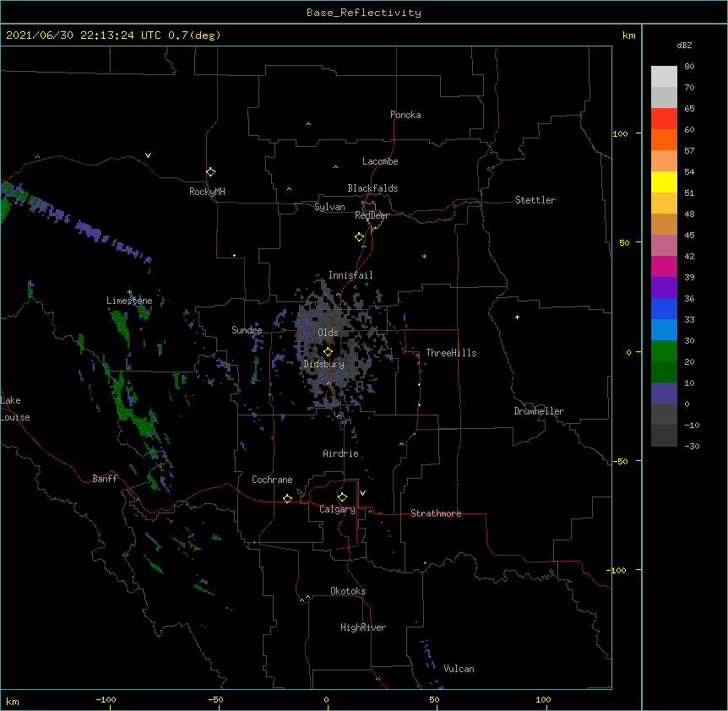Select the yellow diamond marker below Cochrane
The image size is (728, 711).
287,498
